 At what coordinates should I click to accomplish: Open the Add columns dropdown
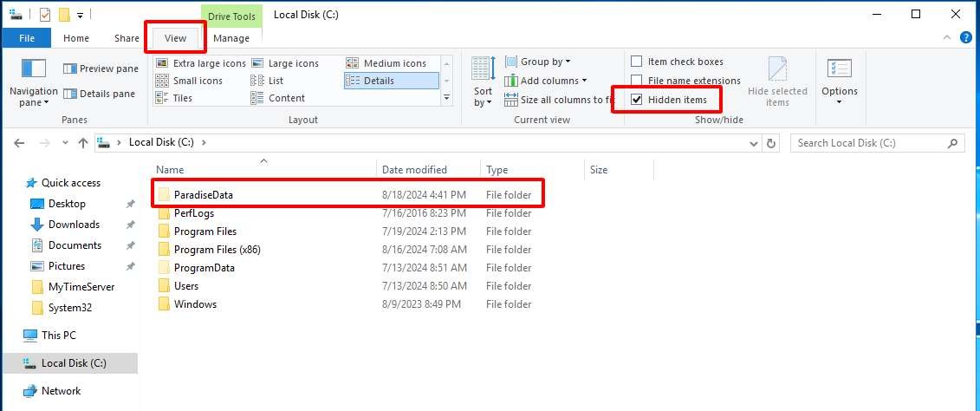point(553,81)
